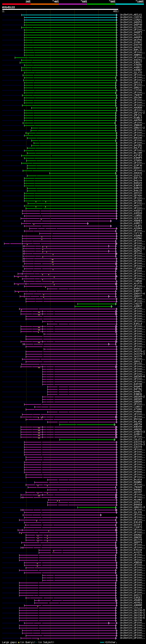Screen dimensions: 146x644
Task: Open hit UniRef100_Q4DG53
Action: 131,22
